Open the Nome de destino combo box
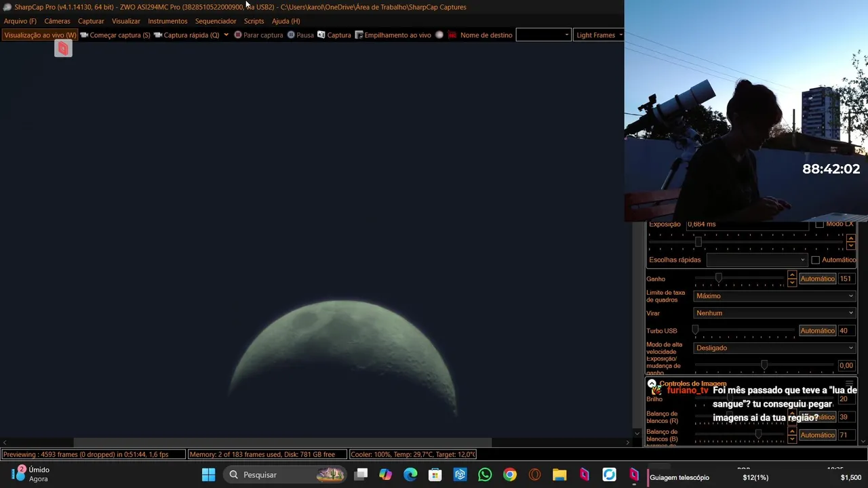The image size is (868, 488). coord(543,35)
